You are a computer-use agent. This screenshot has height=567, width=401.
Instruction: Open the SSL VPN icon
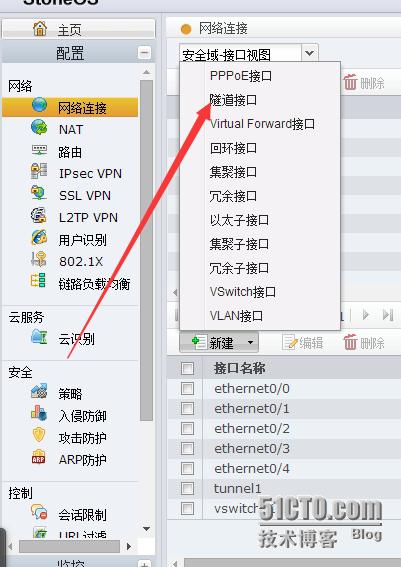tap(39, 193)
